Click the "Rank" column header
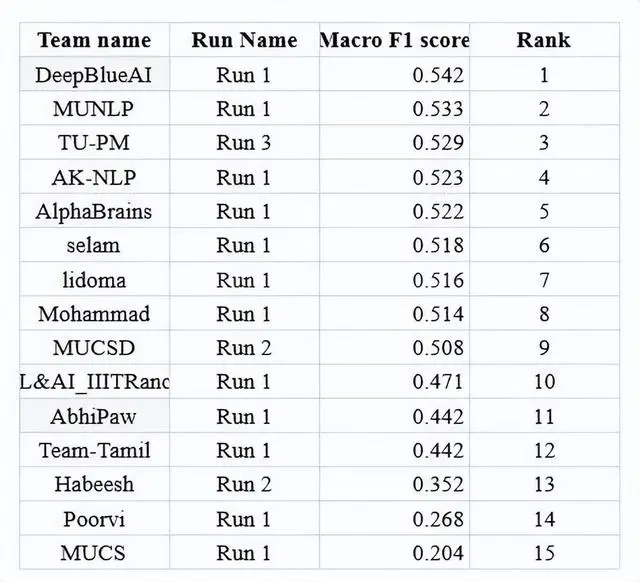 coord(544,41)
